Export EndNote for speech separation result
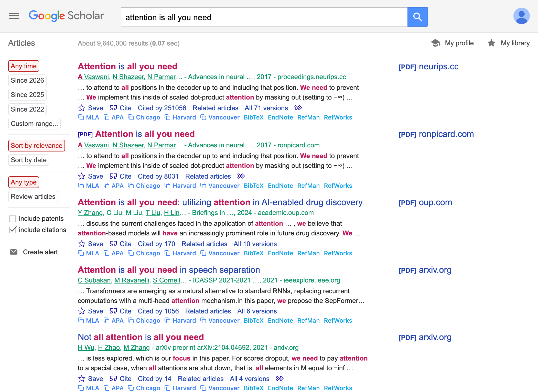Image resolution: width=538 pixels, height=392 pixels. 281,321
